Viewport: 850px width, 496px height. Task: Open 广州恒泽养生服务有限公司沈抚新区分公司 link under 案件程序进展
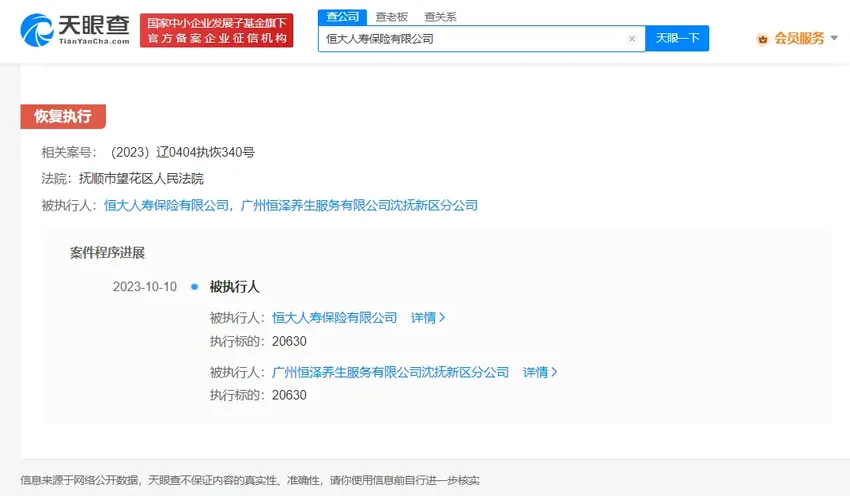click(x=390, y=372)
